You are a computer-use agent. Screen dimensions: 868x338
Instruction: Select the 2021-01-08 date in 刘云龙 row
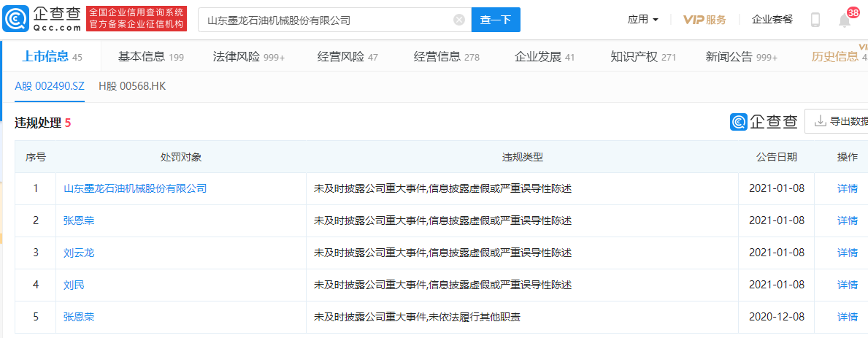click(x=777, y=253)
